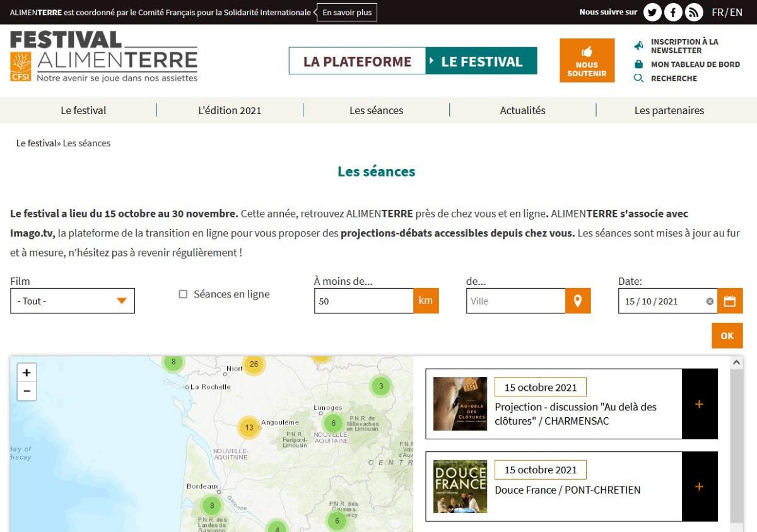Click the OK filter button
The image size is (757, 532).
point(727,336)
